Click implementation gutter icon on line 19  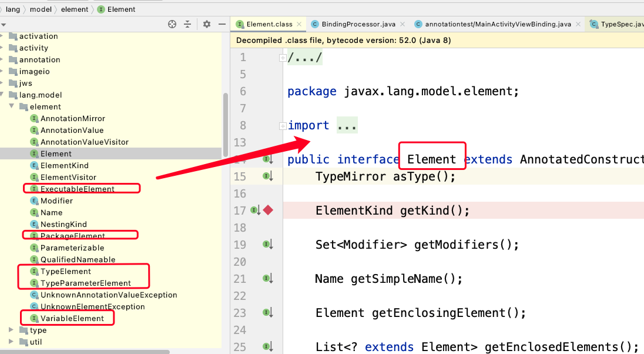(268, 244)
